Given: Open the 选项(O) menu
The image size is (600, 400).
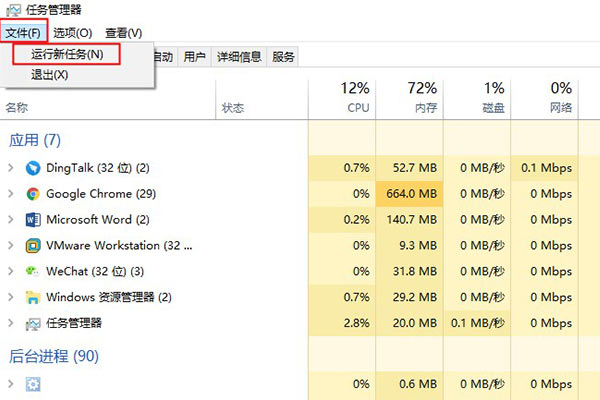Looking at the screenshot, I should point(73,33).
